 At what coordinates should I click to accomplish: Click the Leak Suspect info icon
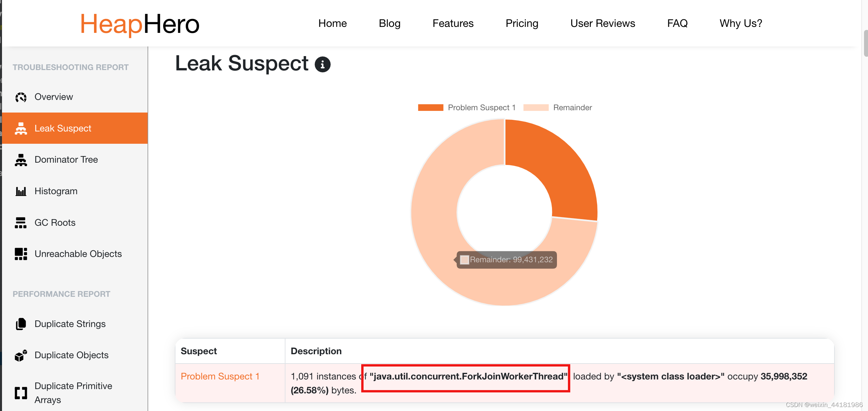(323, 64)
